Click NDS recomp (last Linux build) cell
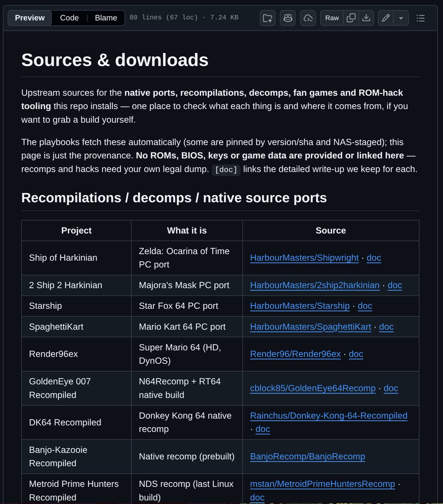 pos(187,489)
